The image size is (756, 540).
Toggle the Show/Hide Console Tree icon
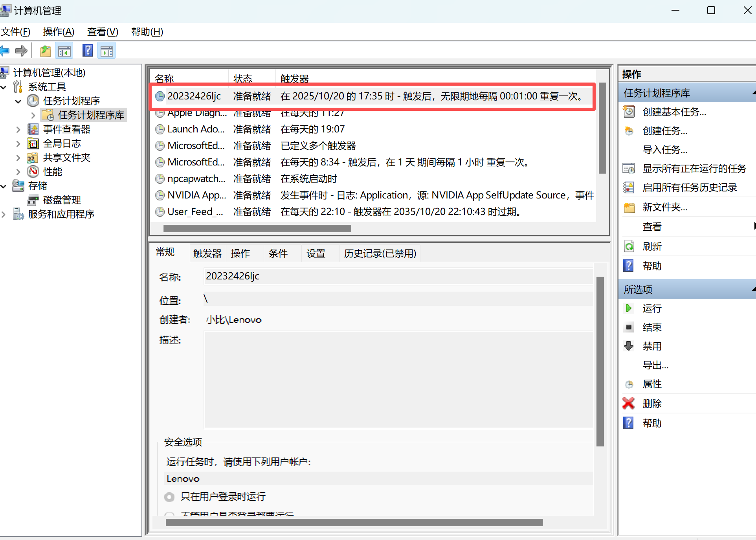64,51
